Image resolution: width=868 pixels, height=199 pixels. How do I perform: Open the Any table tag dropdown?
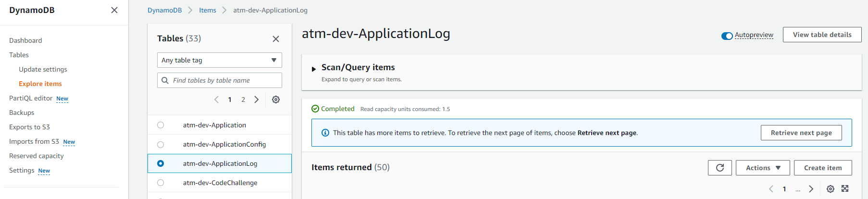pos(219,60)
